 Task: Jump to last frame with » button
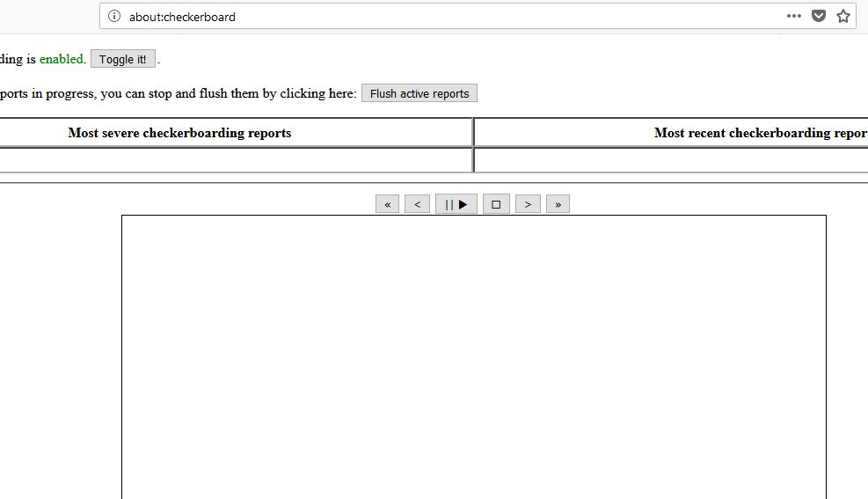tap(558, 204)
